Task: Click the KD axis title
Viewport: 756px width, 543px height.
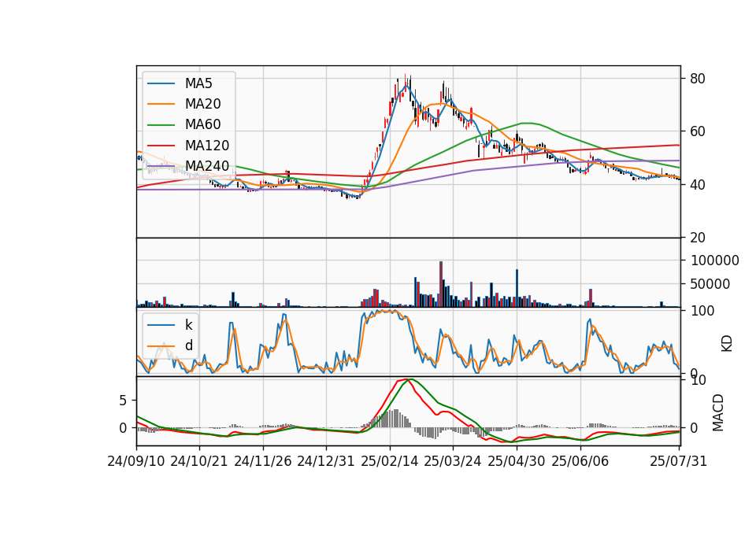Action: (x=727, y=344)
